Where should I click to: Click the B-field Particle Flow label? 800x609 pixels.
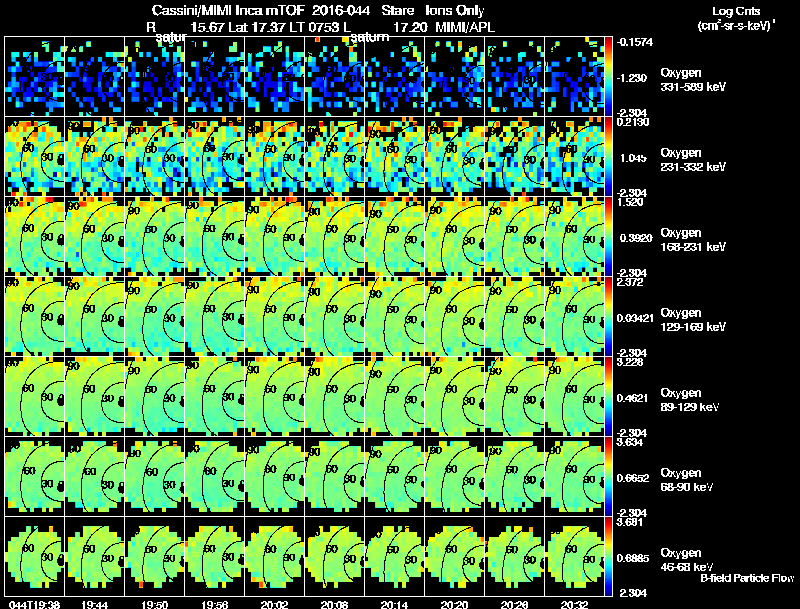(x=747, y=578)
